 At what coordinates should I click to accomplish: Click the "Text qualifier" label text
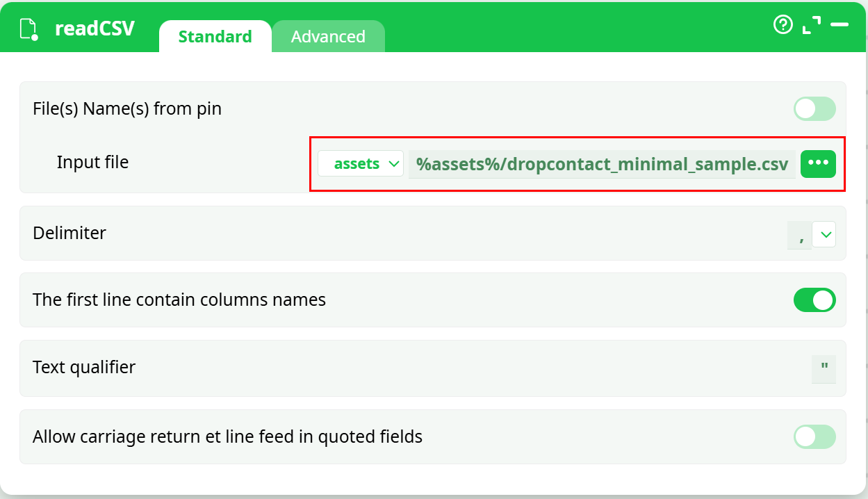click(84, 367)
